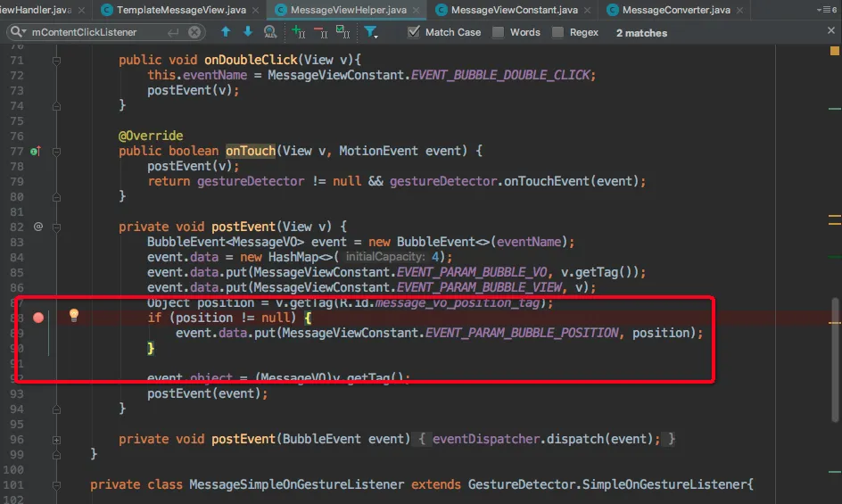This screenshot has width=842, height=504.
Task: Expand the folded postEvent at line 96
Action: click(x=56, y=440)
